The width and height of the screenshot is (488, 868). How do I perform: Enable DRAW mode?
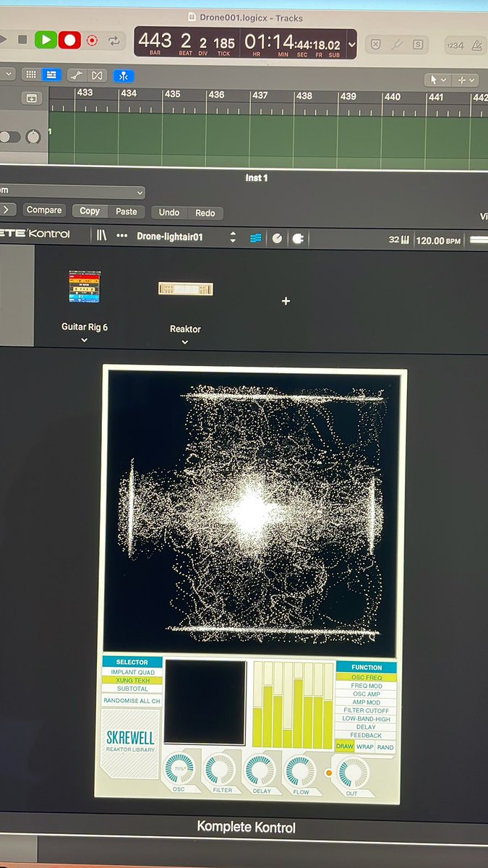pyautogui.click(x=345, y=746)
